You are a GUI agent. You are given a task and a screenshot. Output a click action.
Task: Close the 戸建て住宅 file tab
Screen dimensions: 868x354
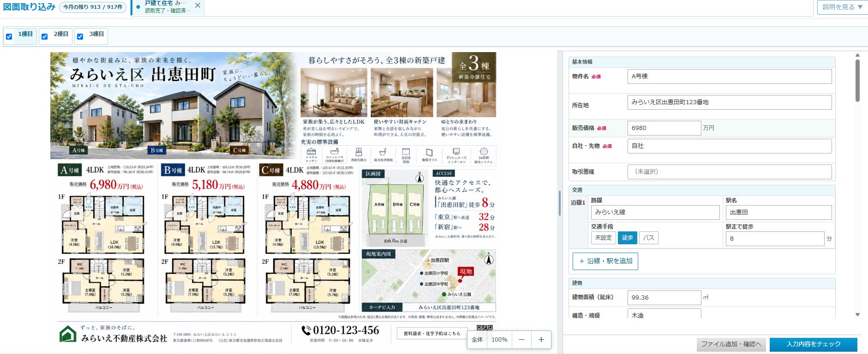198,6
